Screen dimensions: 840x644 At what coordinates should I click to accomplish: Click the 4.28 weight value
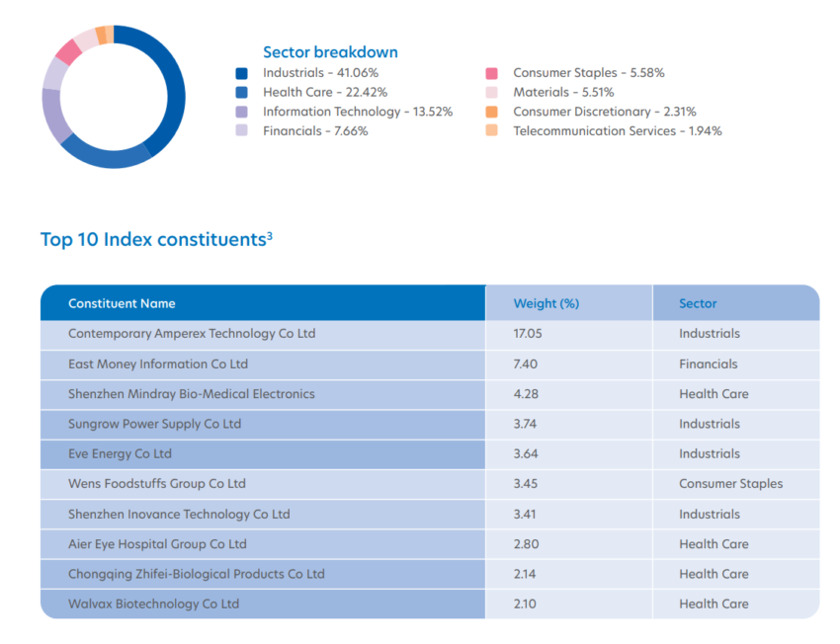point(526,394)
